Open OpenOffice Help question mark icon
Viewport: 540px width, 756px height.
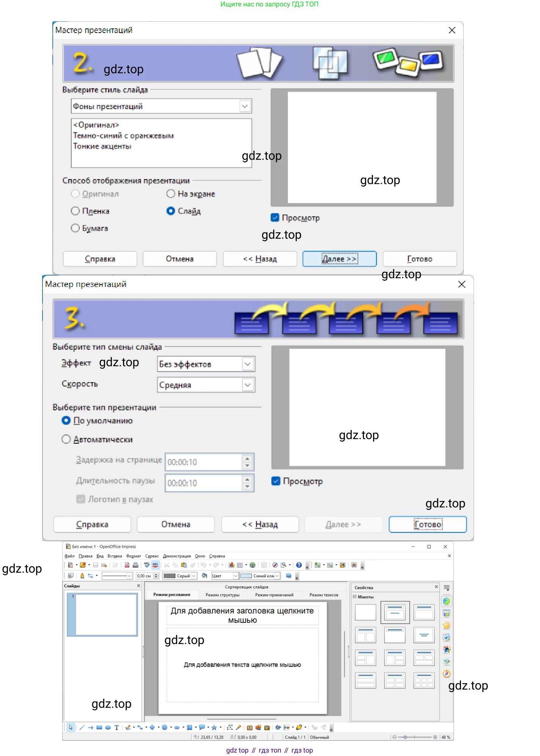click(299, 565)
